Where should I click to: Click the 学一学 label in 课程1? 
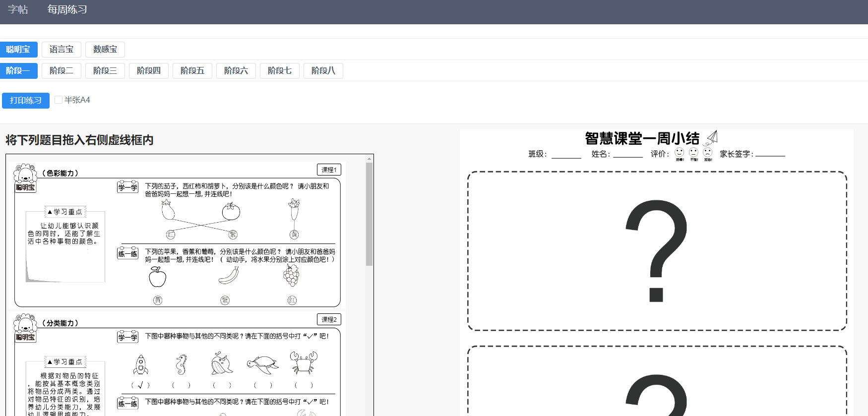click(127, 187)
